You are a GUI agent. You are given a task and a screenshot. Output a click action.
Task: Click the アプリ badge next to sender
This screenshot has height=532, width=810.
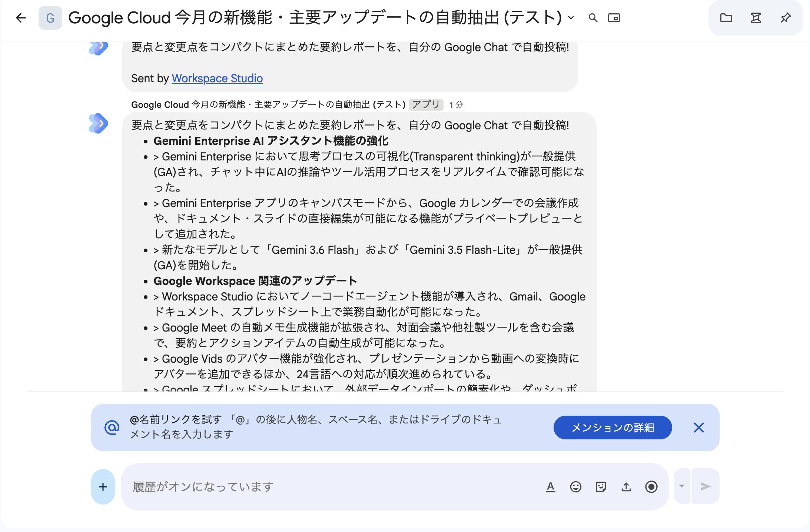coord(426,104)
